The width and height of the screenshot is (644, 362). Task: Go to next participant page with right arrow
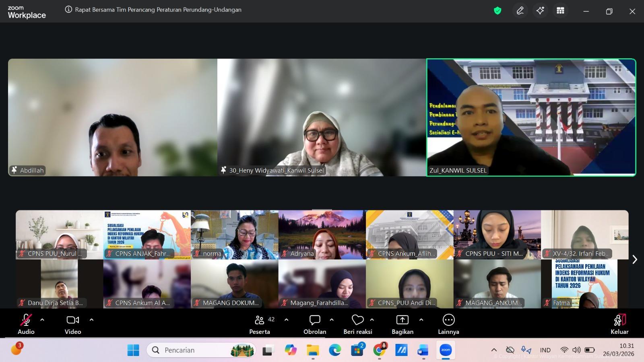click(634, 260)
